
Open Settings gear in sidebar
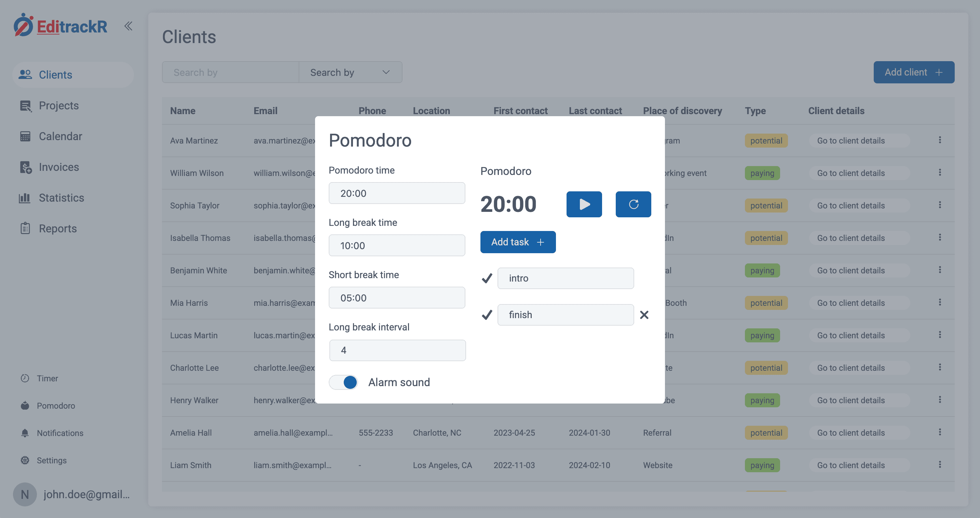click(x=25, y=460)
